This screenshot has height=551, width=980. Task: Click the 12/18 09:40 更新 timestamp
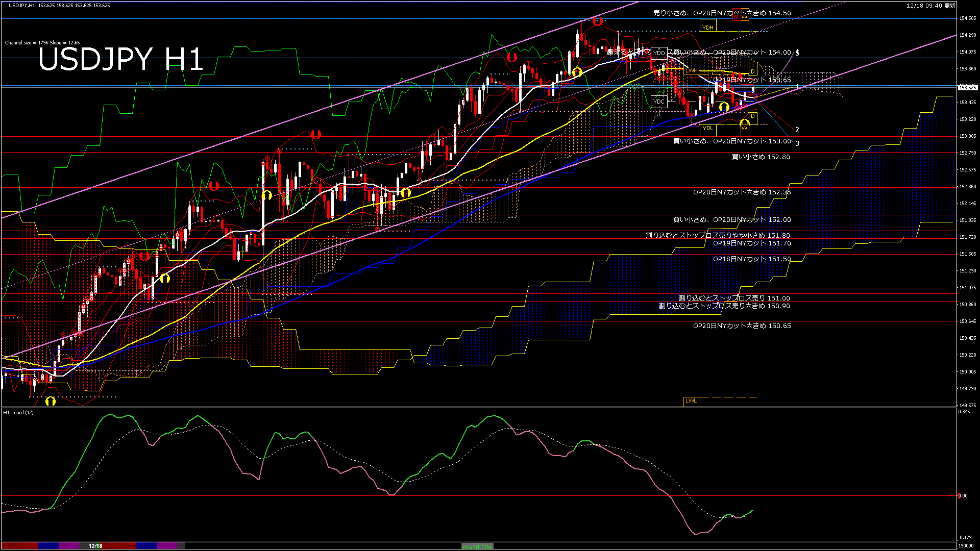[x=930, y=6]
